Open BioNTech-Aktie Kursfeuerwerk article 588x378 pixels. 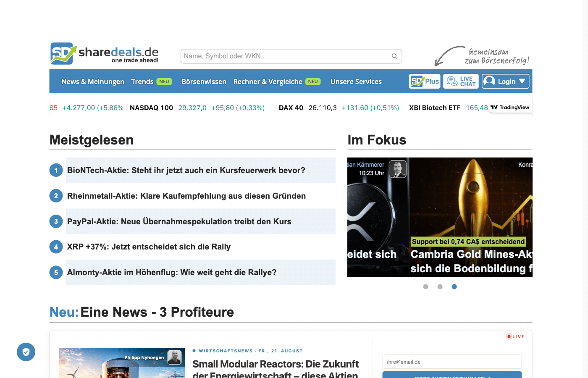(186, 170)
